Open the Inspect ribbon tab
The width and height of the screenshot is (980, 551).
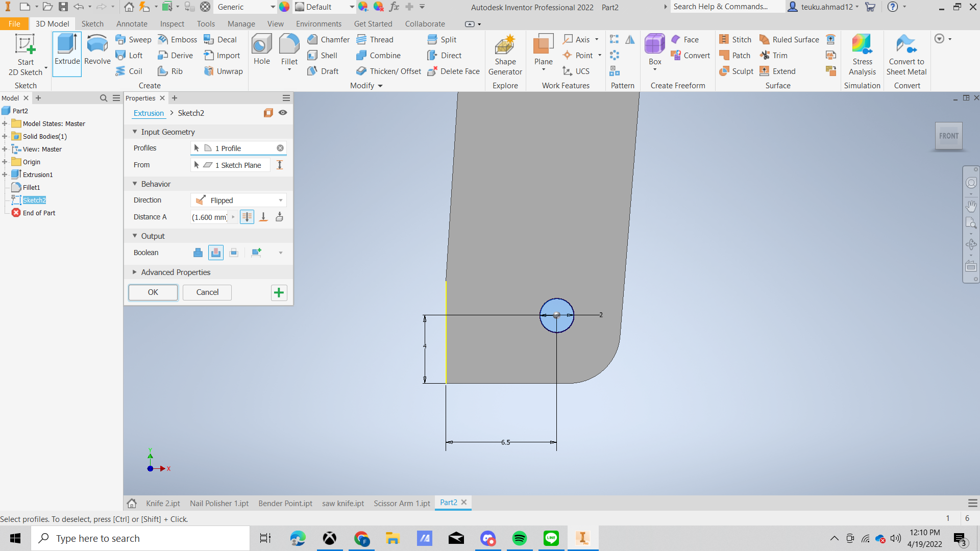point(172,24)
